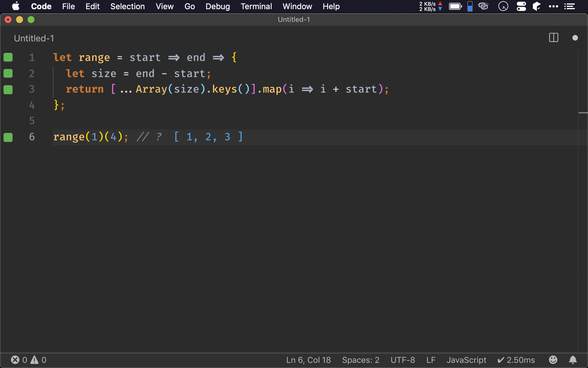Click 'Array' on line 3
Screen dimensions: 588x368
pos(151,89)
